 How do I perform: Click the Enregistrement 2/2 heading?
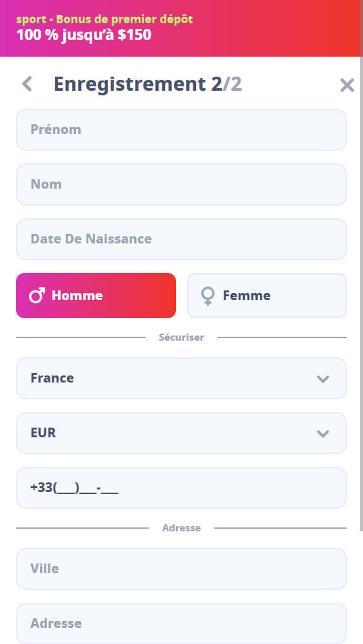pos(148,84)
